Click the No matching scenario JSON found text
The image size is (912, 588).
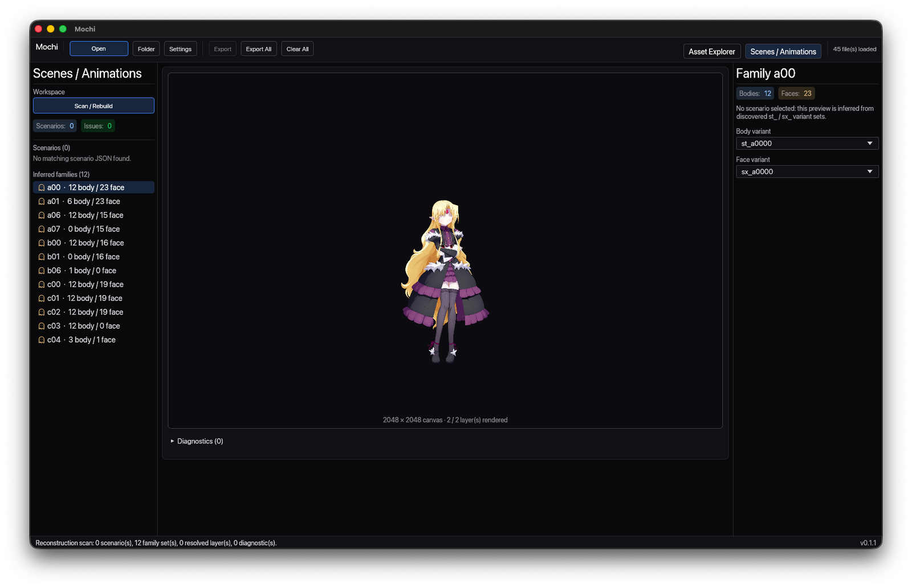pyautogui.click(x=82, y=158)
